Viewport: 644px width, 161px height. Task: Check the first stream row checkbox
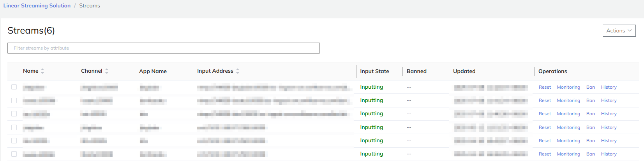click(14, 87)
